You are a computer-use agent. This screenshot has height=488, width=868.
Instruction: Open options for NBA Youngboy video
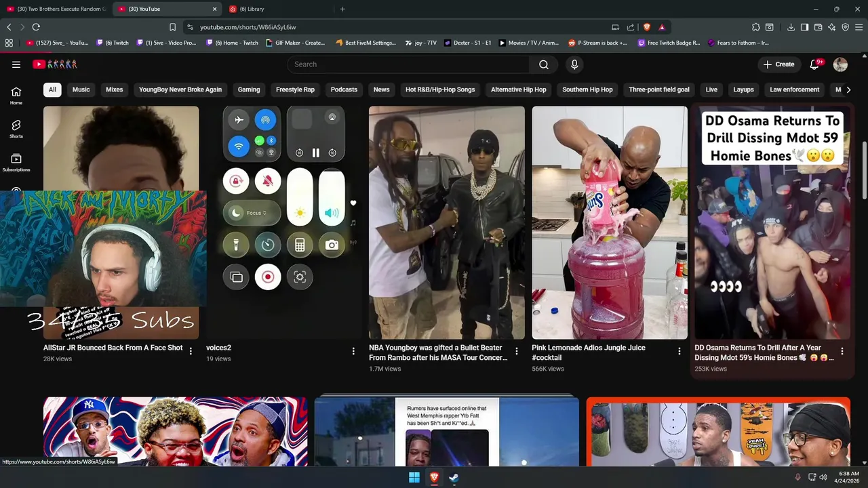(x=517, y=351)
